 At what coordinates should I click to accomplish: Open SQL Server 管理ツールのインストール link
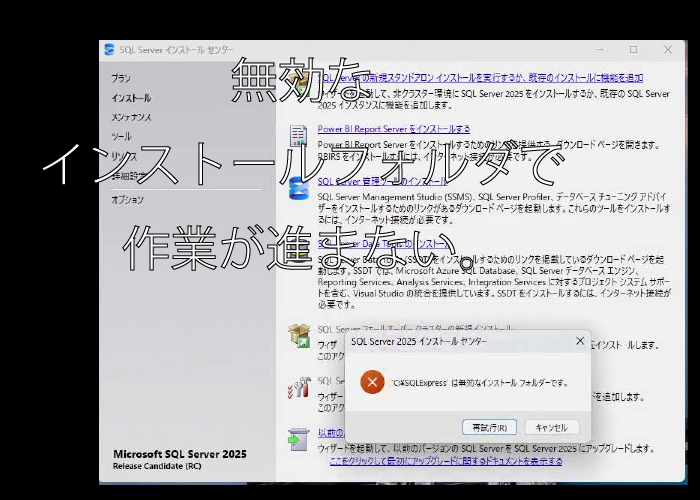[x=382, y=181]
